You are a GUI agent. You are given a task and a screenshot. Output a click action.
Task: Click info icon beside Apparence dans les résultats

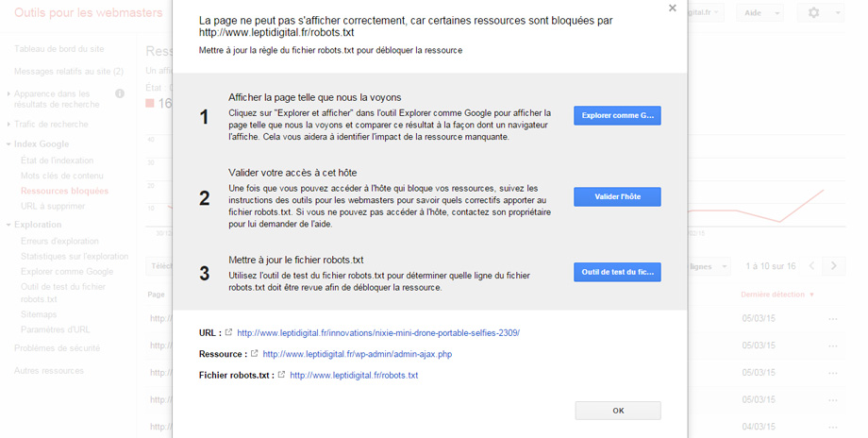[120, 93]
